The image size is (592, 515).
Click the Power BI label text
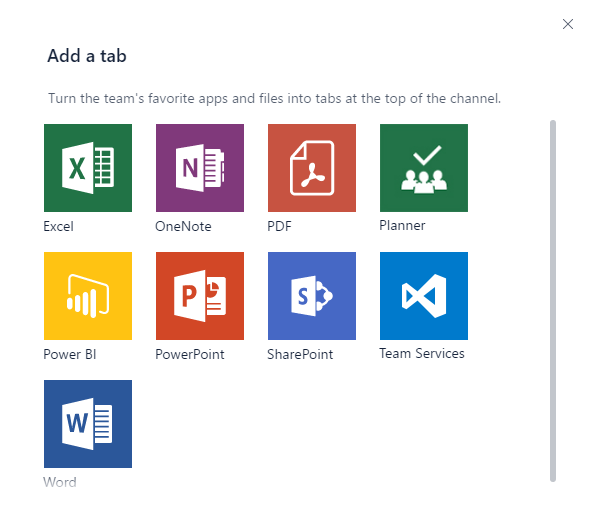click(x=70, y=354)
